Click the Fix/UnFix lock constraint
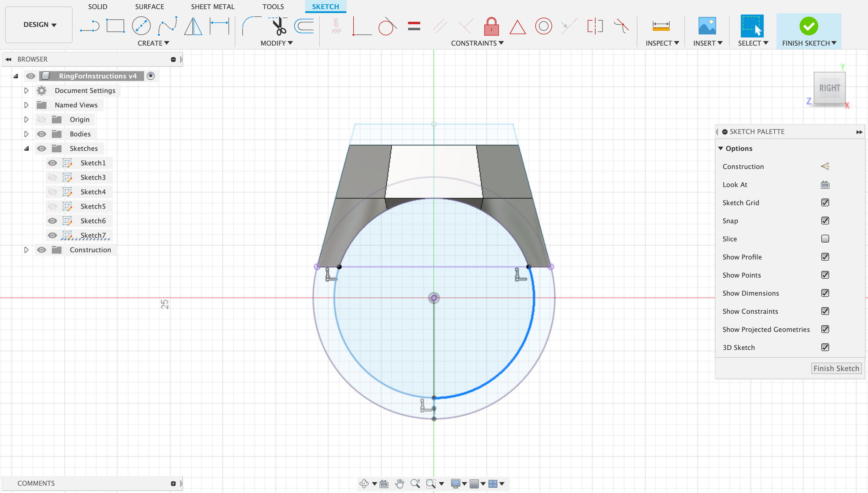Image resolution: width=868 pixels, height=493 pixels. [491, 26]
